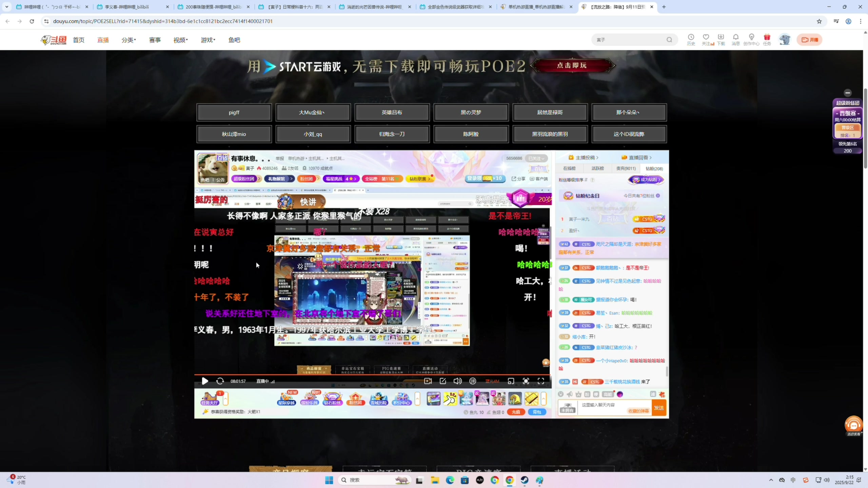Image resolution: width=868 pixels, height=488 pixels.
Task: Open the 主播投稿 link
Action: (583, 158)
